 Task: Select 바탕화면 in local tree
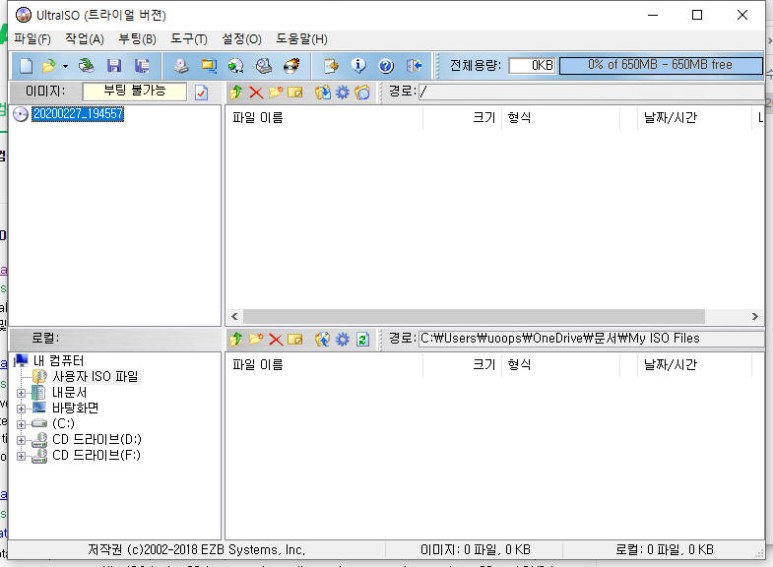(x=75, y=408)
